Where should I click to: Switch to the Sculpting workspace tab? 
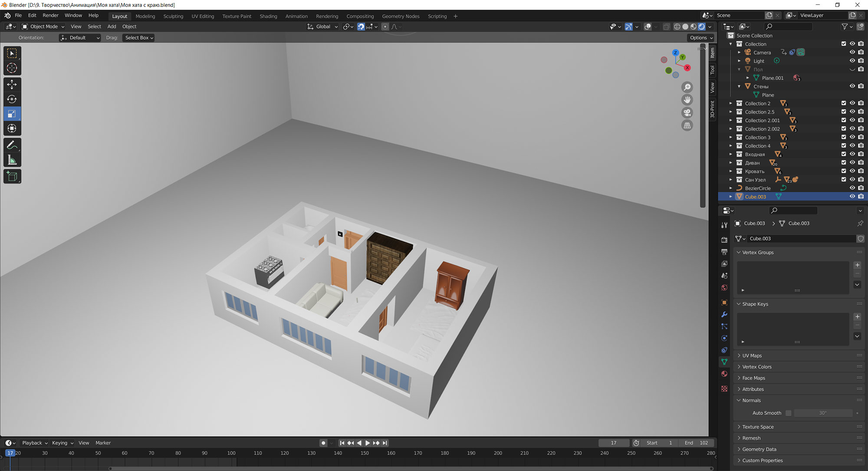click(173, 16)
